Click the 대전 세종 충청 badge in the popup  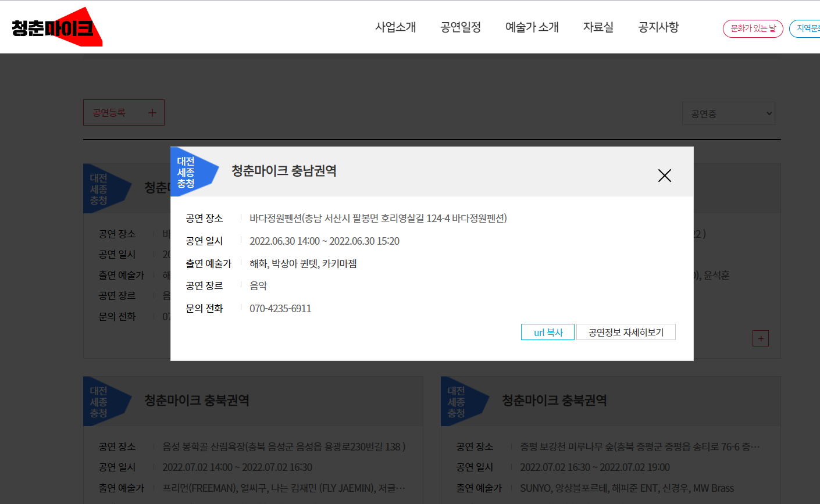tap(194, 172)
